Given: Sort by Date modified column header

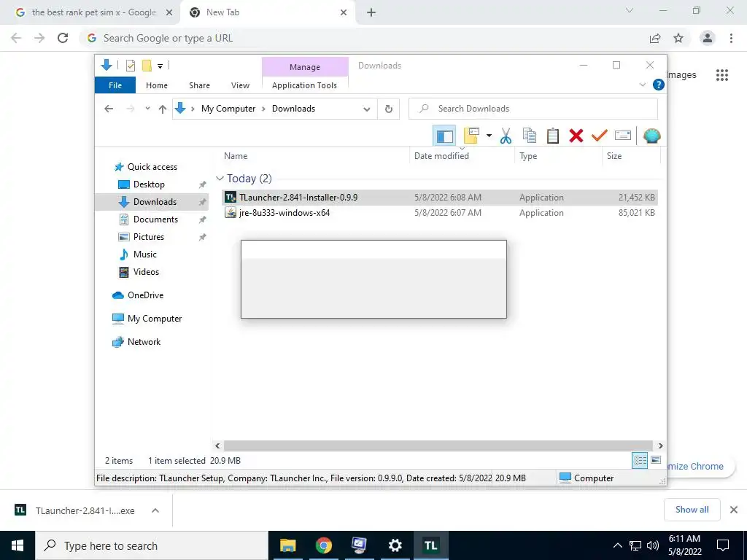Looking at the screenshot, I should pos(441,156).
